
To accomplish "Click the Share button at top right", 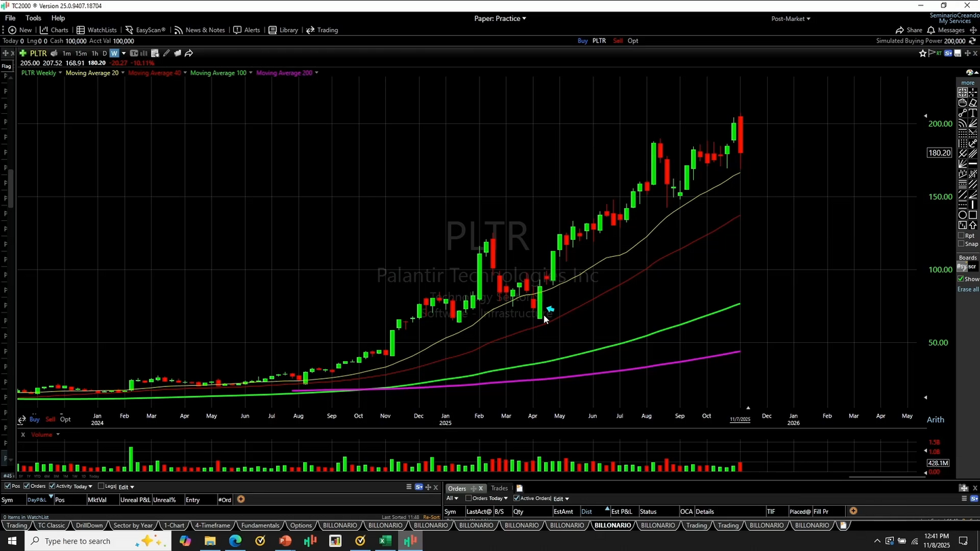I will point(909,30).
